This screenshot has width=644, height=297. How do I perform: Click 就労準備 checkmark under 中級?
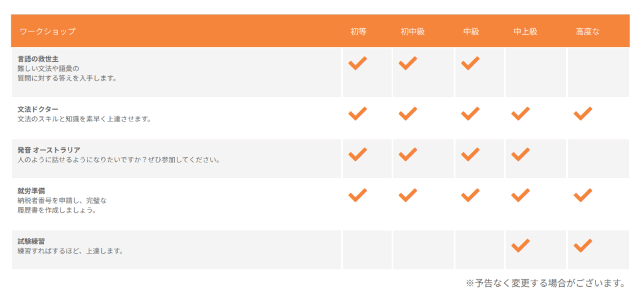tap(470, 195)
